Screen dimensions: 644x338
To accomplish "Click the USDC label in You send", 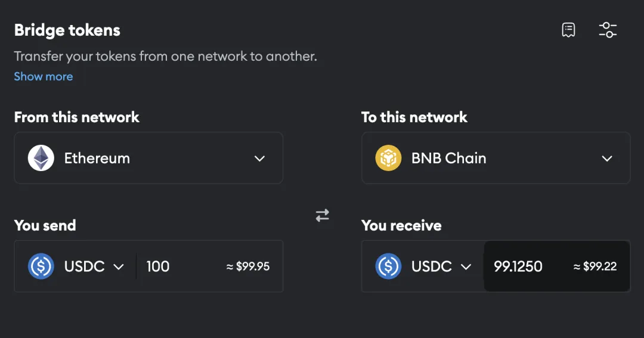I will tap(84, 266).
